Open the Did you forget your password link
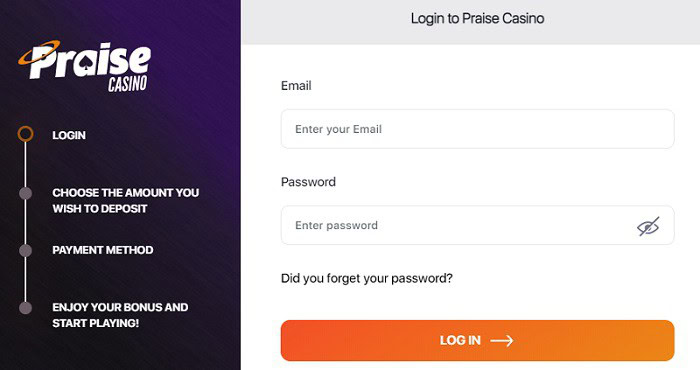Viewport: 700px width, 370px height. [367, 279]
